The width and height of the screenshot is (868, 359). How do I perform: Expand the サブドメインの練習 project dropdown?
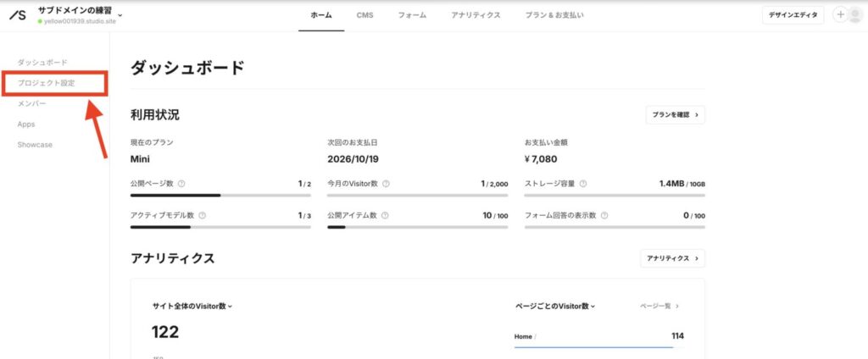[x=120, y=14]
